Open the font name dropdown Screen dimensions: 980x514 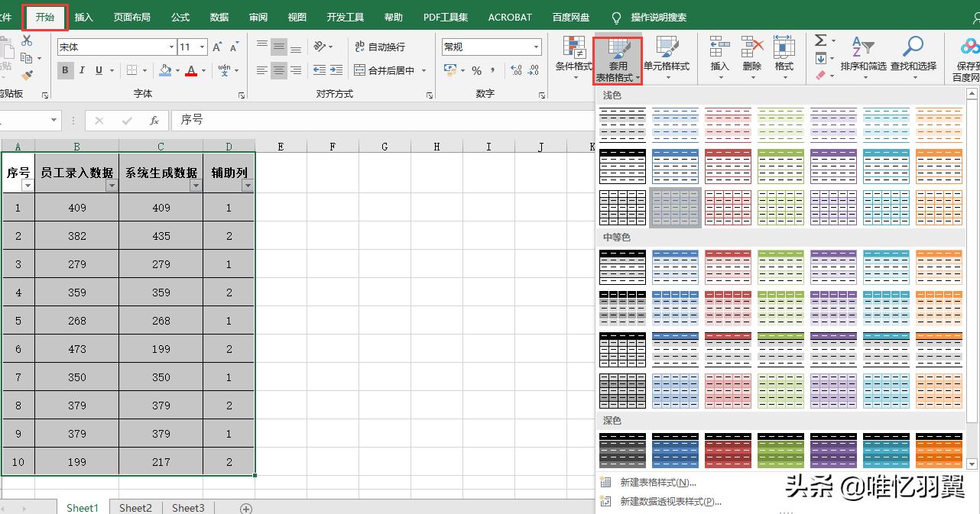pos(171,47)
